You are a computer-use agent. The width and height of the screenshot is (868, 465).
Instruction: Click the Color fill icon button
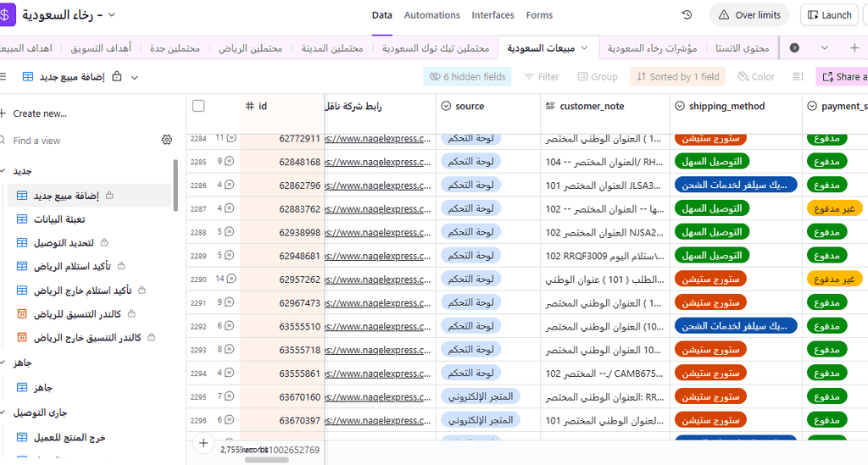[x=755, y=77]
